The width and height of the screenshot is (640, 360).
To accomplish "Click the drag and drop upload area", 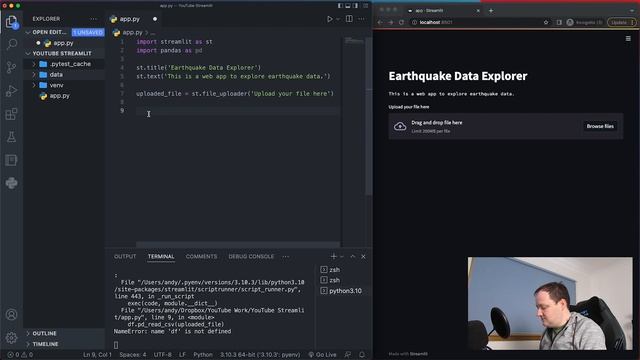I will (x=506, y=126).
